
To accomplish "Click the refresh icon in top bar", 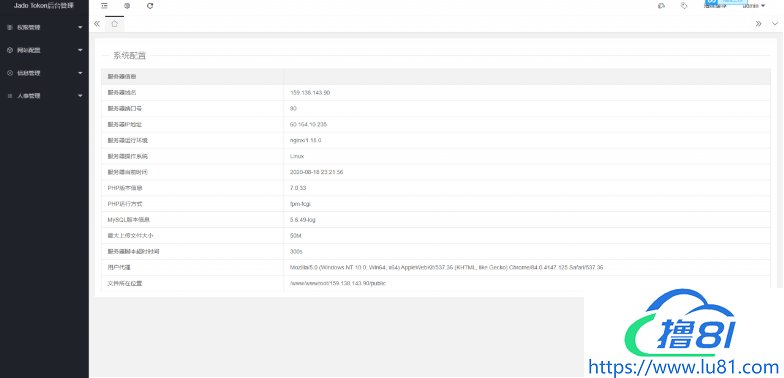I will point(150,6).
